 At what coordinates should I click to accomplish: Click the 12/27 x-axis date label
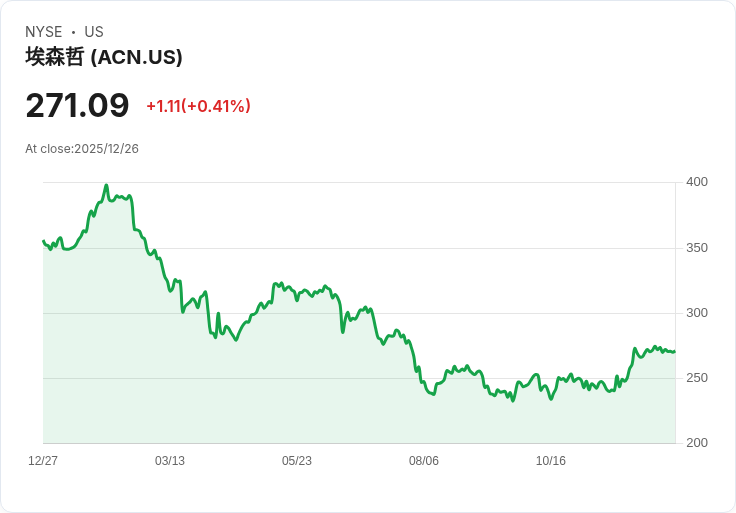[x=43, y=461]
